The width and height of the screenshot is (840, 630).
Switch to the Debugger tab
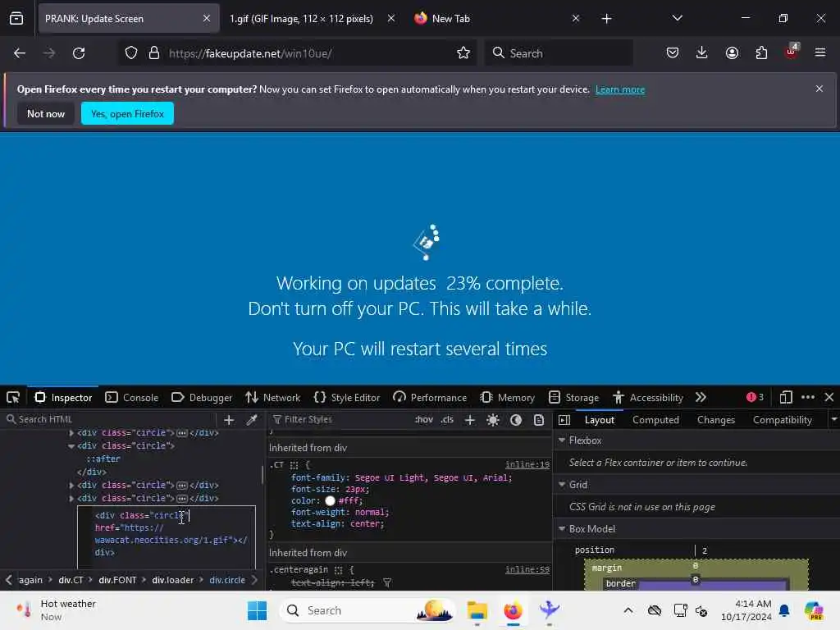point(202,398)
